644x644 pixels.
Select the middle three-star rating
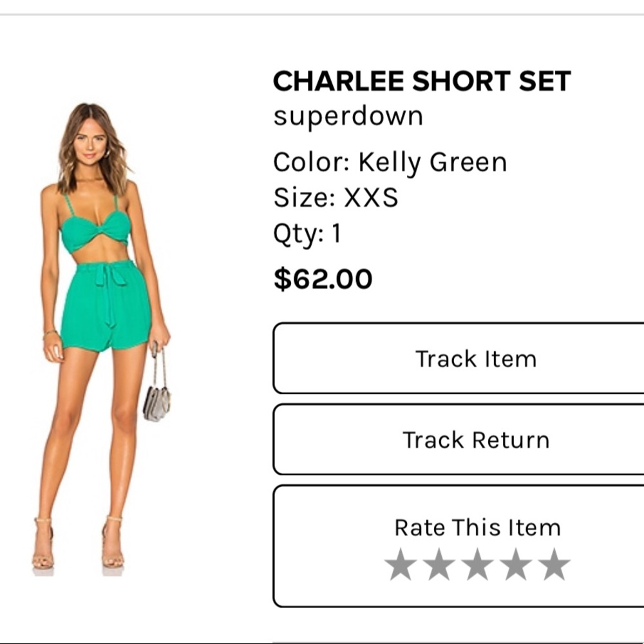pos(478,562)
